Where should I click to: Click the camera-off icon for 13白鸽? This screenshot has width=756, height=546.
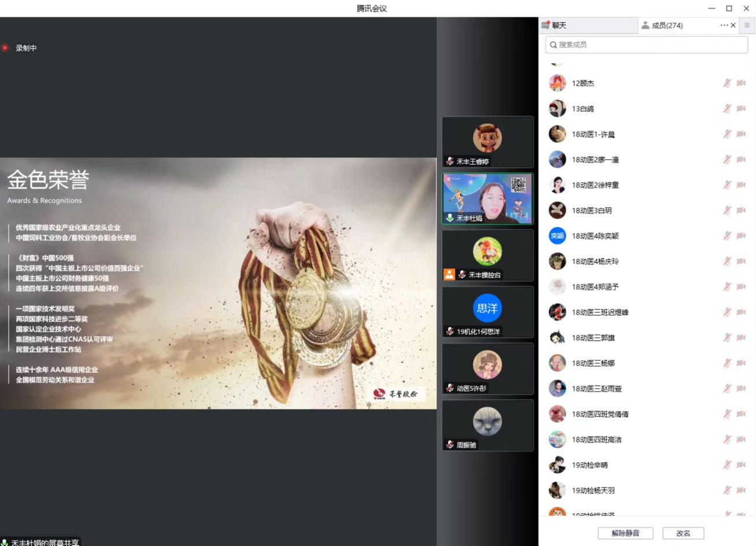pyautogui.click(x=741, y=109)
